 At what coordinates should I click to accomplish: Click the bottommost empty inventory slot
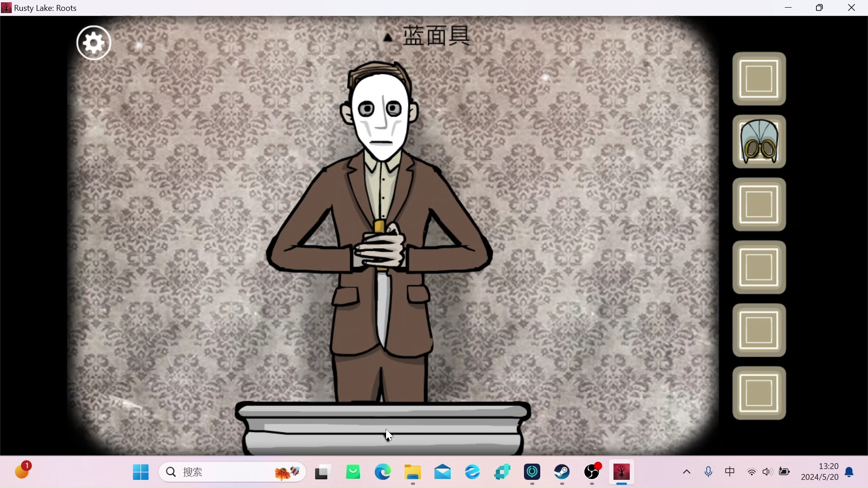[759, 394]
